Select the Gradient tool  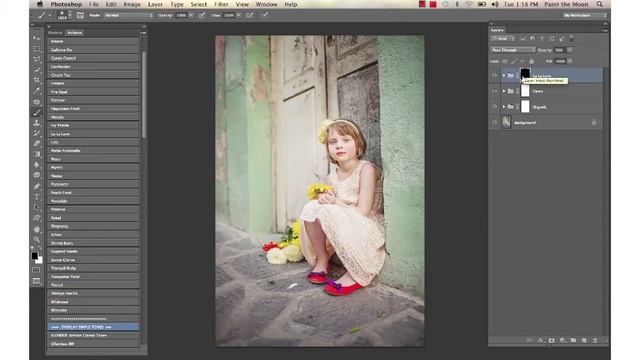[37, 154]
